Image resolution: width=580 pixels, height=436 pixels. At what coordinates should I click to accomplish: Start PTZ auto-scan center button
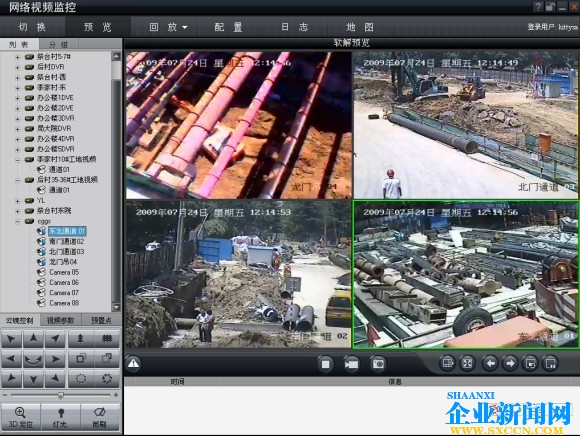coord(33,359)
